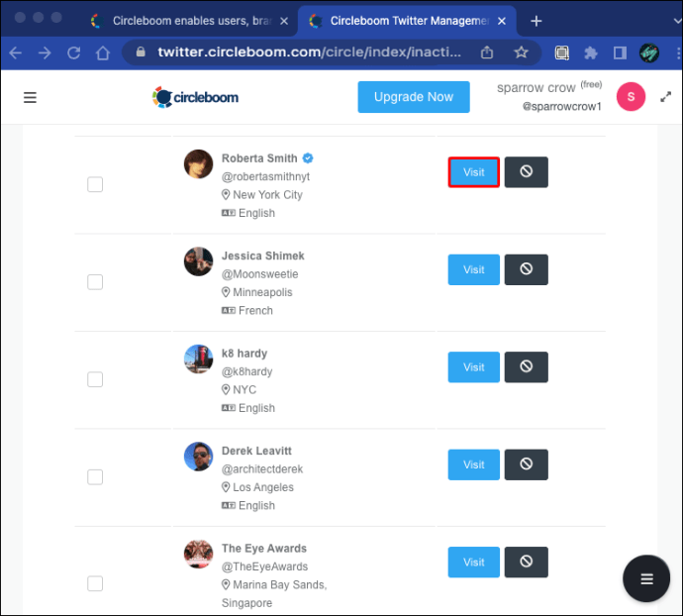The height and width of the screenshot is (616, 683).
Task: Click the 'New York City' location text
Action: [x=267, y=195]
